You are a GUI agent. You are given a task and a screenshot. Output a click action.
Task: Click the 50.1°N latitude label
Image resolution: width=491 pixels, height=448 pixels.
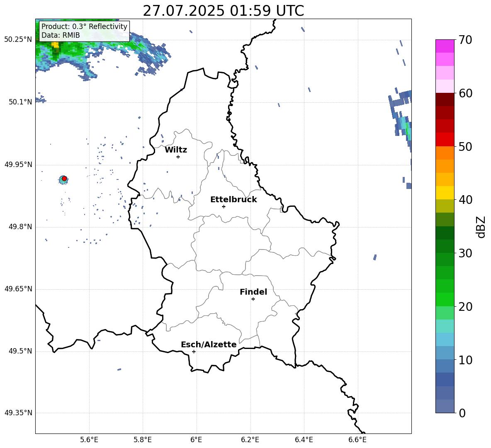tap(20, 102)
